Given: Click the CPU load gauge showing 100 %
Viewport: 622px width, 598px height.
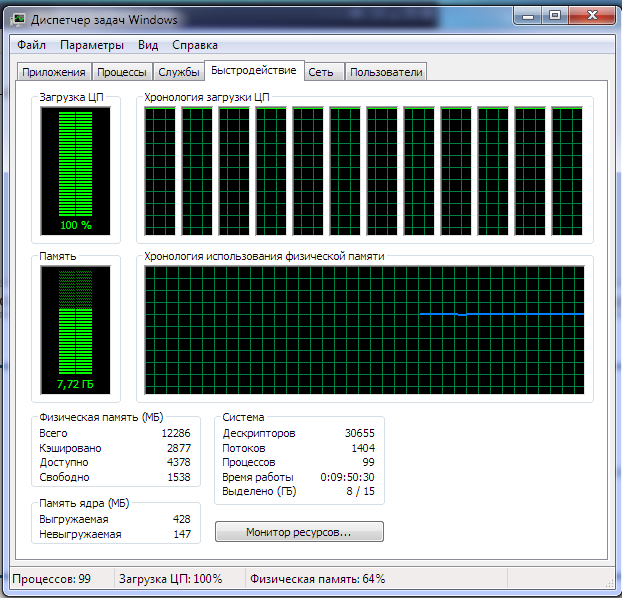Looking at the screenshot, I should pyautogui.click(x=75, y=171).
